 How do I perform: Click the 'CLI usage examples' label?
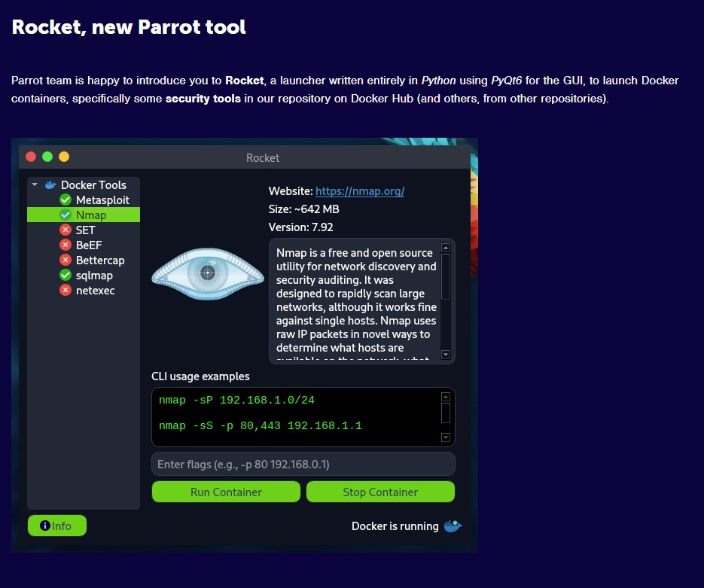point(200,376)
